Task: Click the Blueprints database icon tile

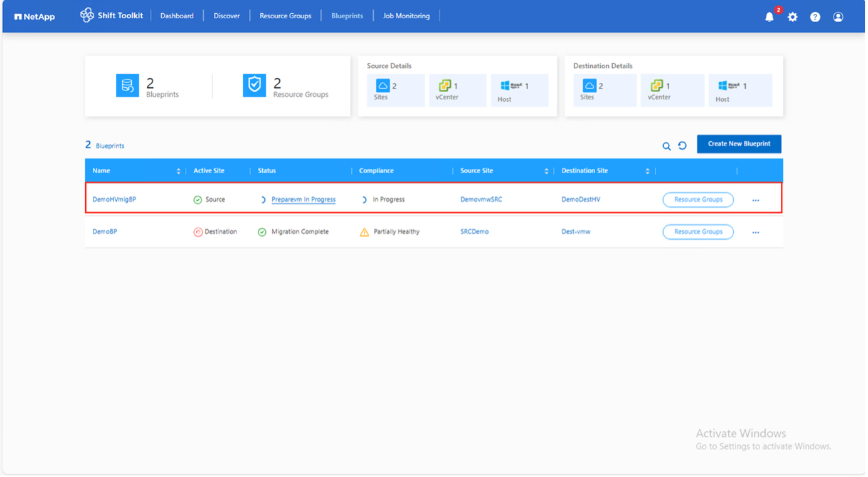Action: pyautogui.click(x=127, y=86)
